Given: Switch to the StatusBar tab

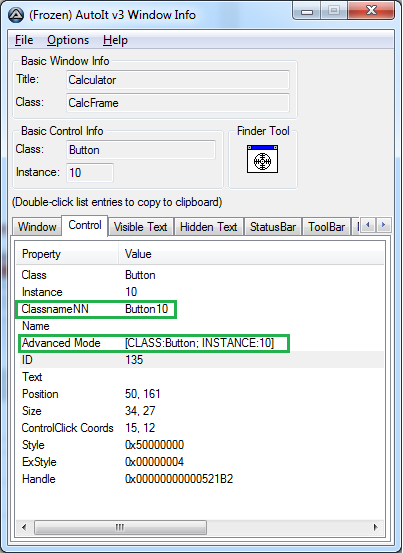Looking at the screenshot, I should click(x=273, y=227).
